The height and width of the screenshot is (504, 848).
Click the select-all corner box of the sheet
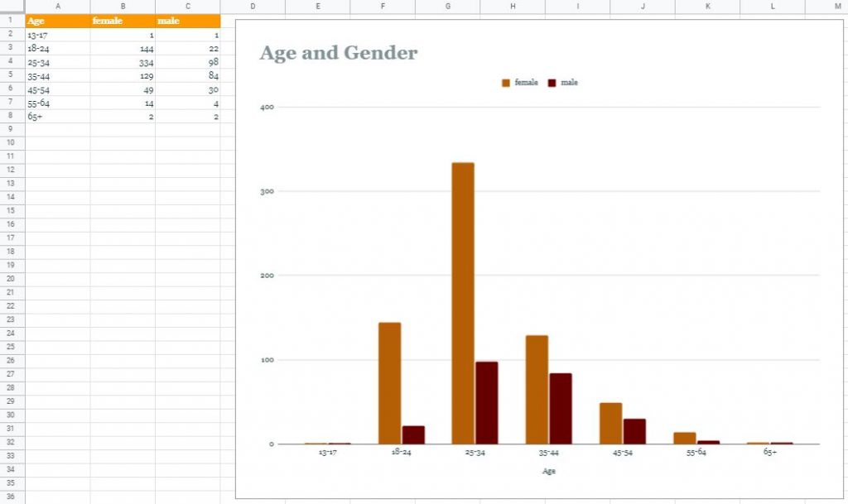pos(12,7)
